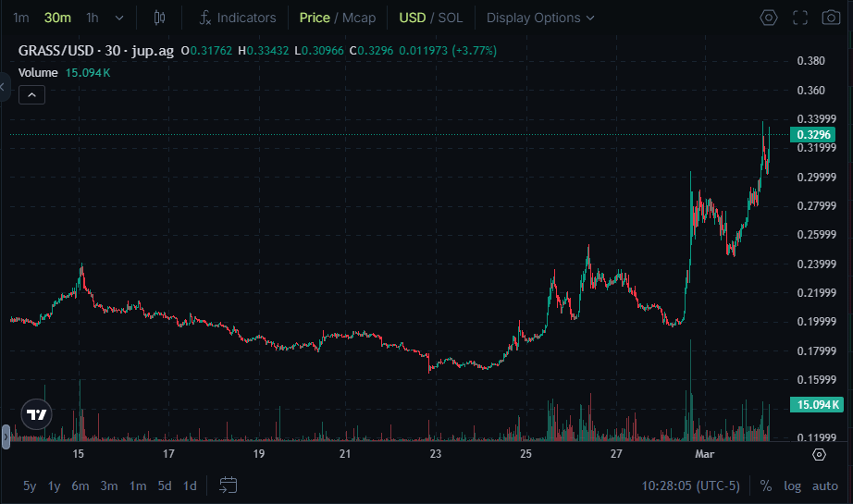The height and width of the screenshot is (504, 853).
Task: Click the 23 date axis label
Action: click(x=435, y=454)
